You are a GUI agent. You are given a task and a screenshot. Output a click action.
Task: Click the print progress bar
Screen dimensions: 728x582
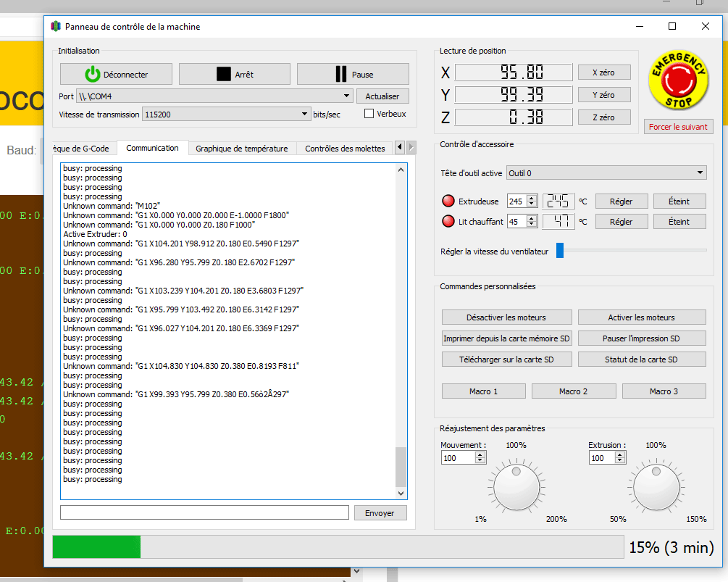pos(338,546)
